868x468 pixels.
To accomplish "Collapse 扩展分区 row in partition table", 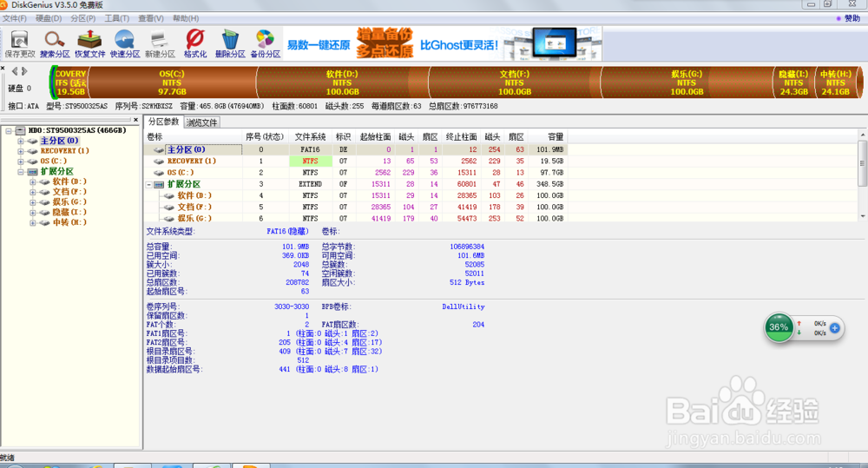I will tap(149, 184).
